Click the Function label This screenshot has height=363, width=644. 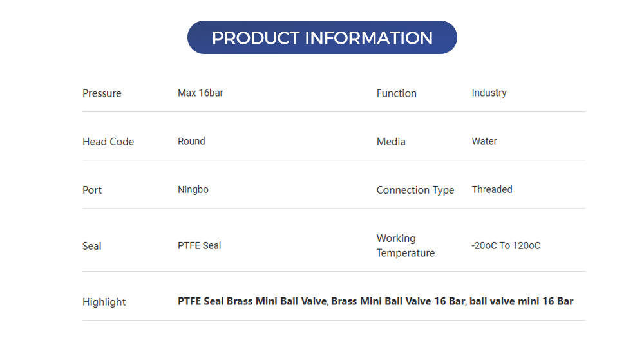coord(396,93)
